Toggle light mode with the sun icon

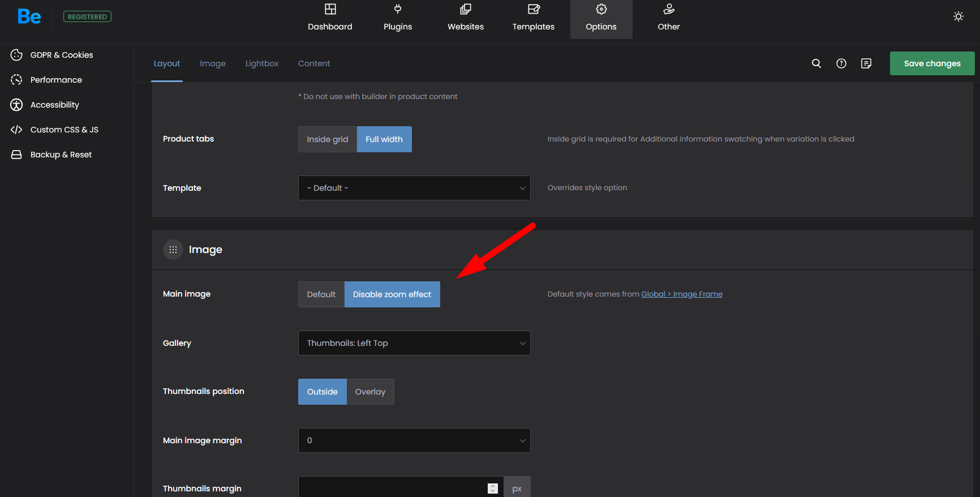coord(958,16)
